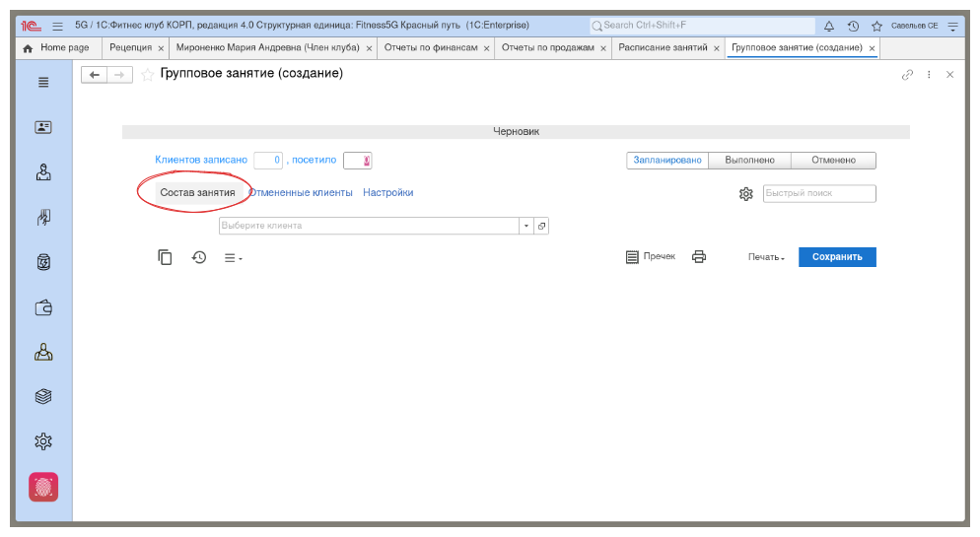Open history clock icon in title bar

click(x=853, y=26)
